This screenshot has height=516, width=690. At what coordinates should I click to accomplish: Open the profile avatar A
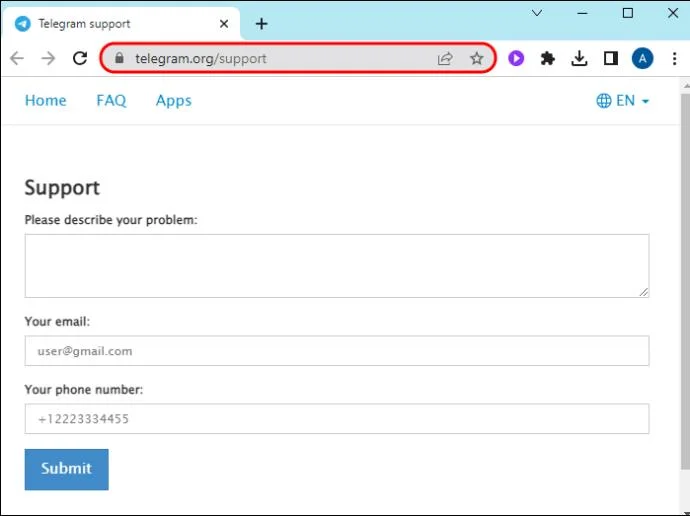click(642, 59)
